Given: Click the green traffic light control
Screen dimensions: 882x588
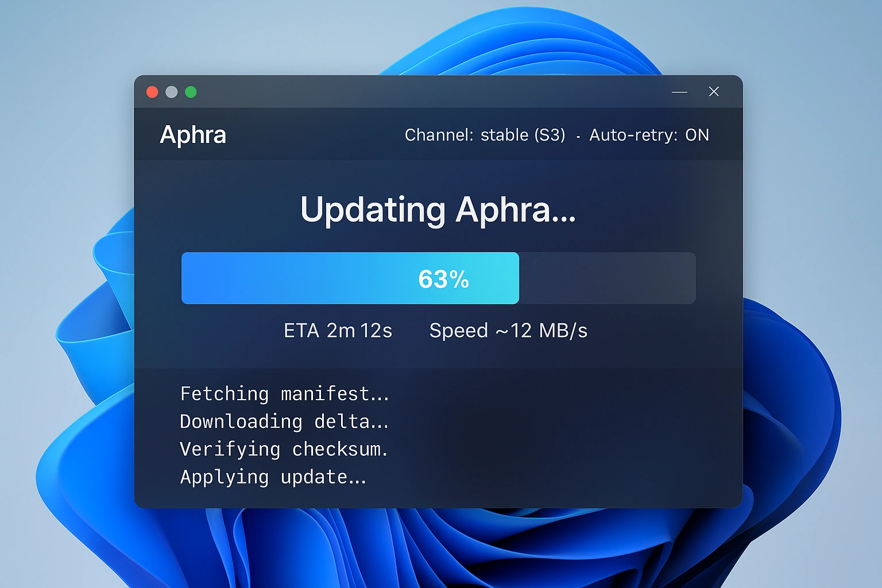Looking at the screenshot, I should coord(191,92).
